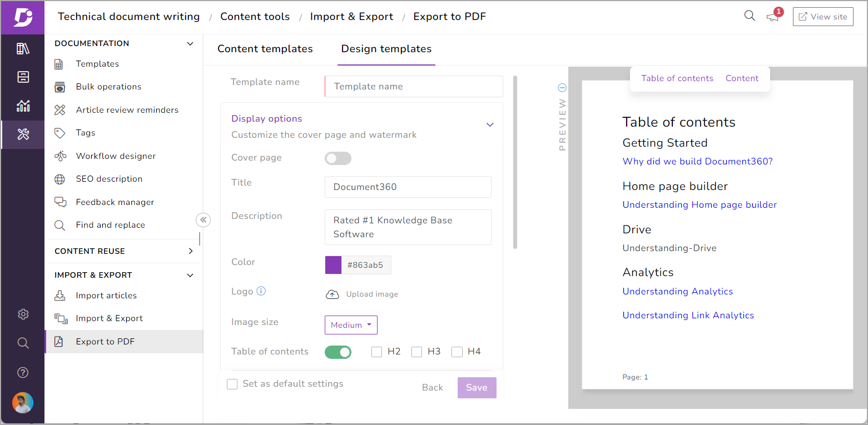Click the Bulk operations sidebar icon
Image resolution: width=868 pixels, height=425 pixels.
click(x=59, y=87)
